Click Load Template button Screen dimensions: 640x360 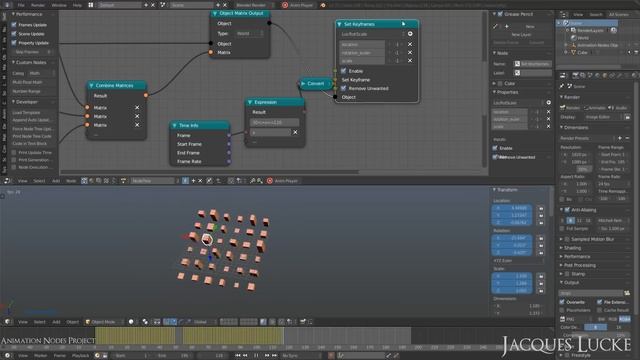coord(33,113)
